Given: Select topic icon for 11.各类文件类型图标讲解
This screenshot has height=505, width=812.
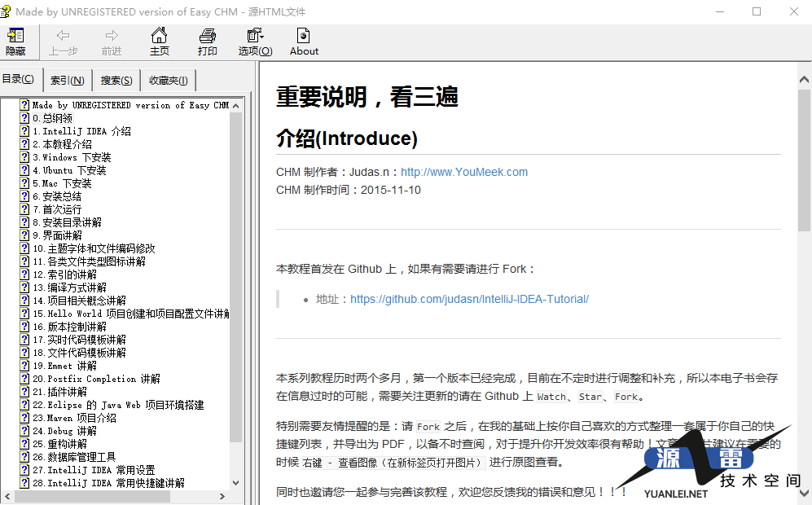Looking at the screenshot, I should point(24,261).
